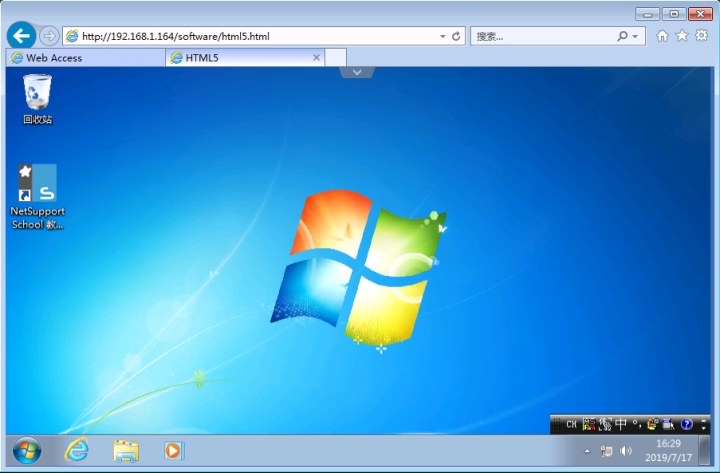Image resolution: width=720 pixels, height=473 pixels.
Task: Open the address bar history dropdown arrow
Action: pyautogui.click(x=443, y=36)
